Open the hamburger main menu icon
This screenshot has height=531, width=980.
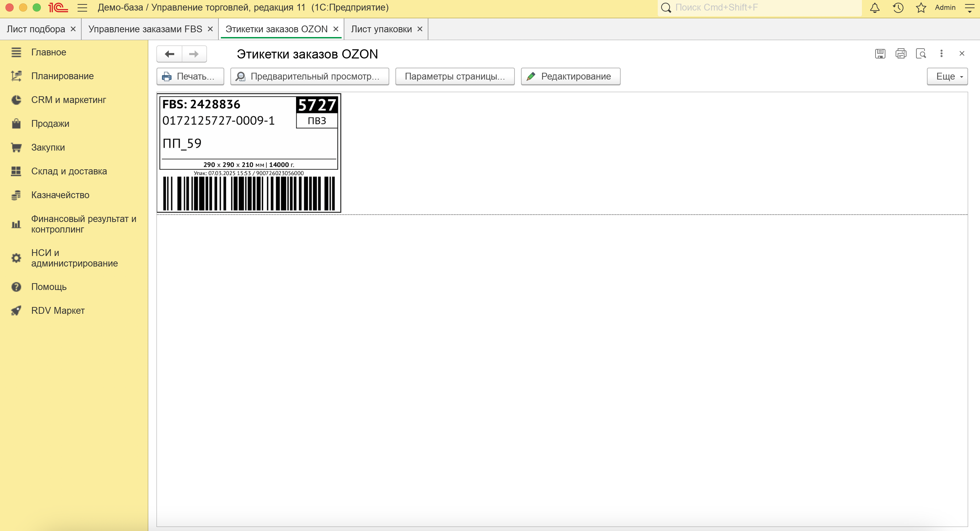82,7
